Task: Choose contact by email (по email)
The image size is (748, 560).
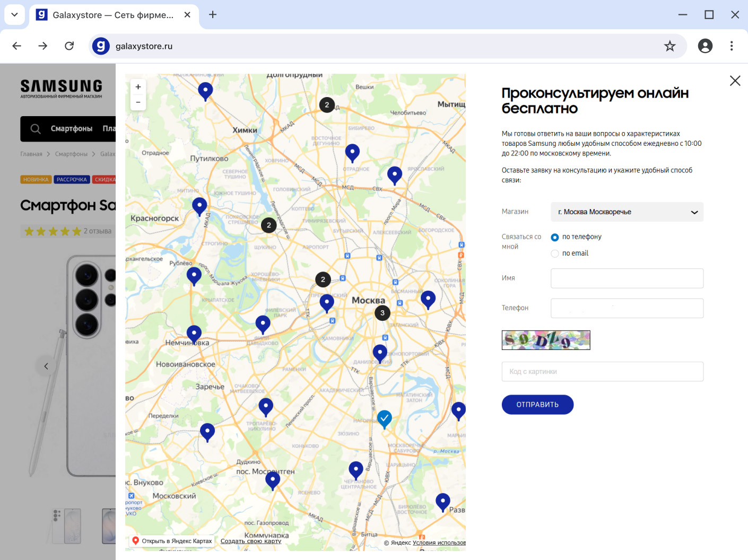Action: [x=555, y=253]
